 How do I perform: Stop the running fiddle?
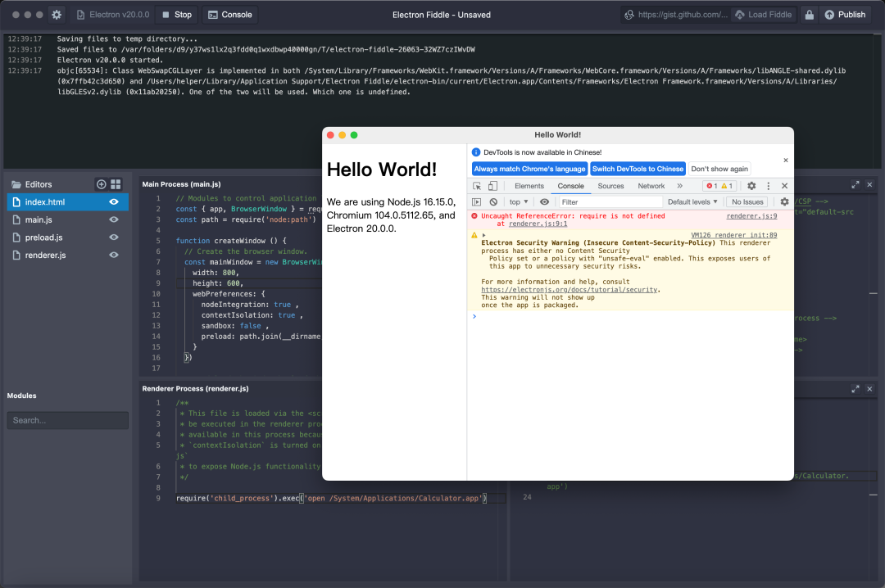(x=177, y=15)
